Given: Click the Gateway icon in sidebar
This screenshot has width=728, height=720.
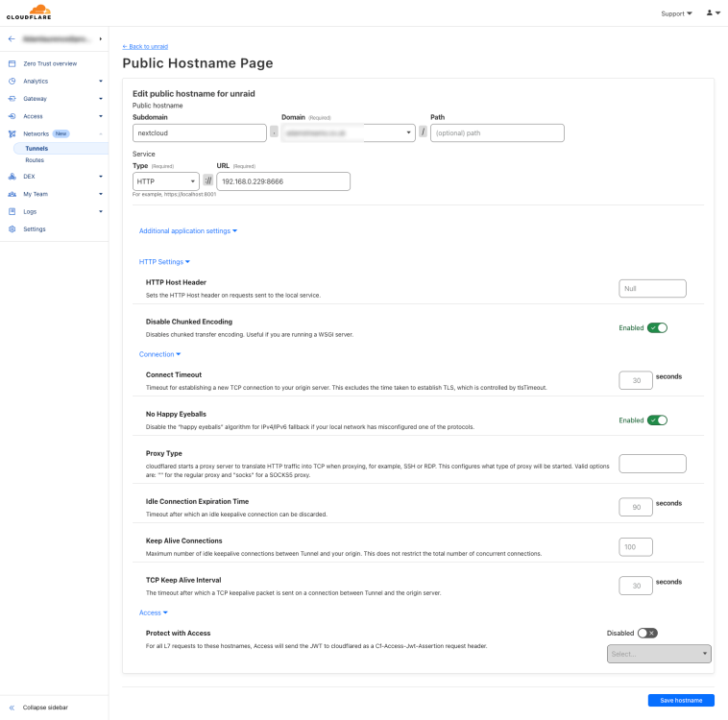Looking at the screenshot, I should (12, 99).
